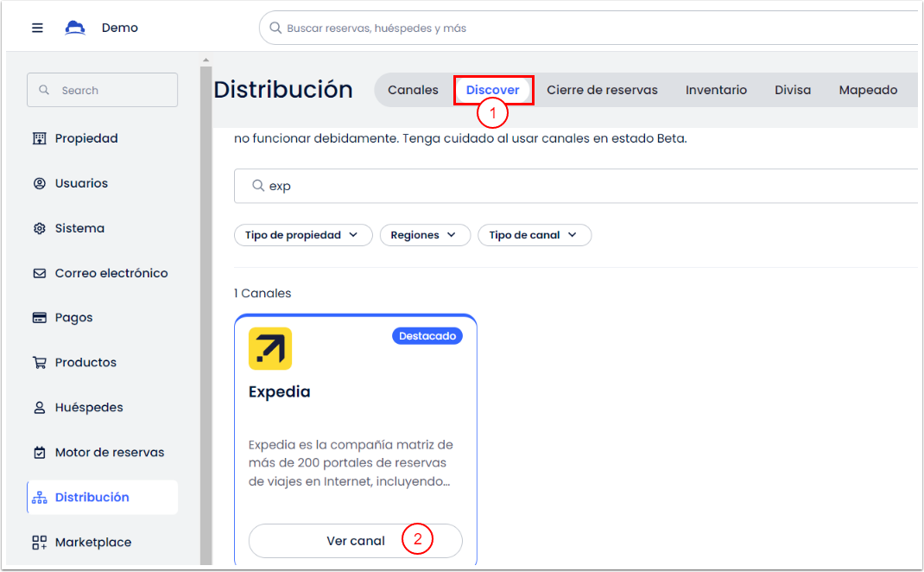
Task: Click the Pagos credit card icon
Action: click(39, 318)
